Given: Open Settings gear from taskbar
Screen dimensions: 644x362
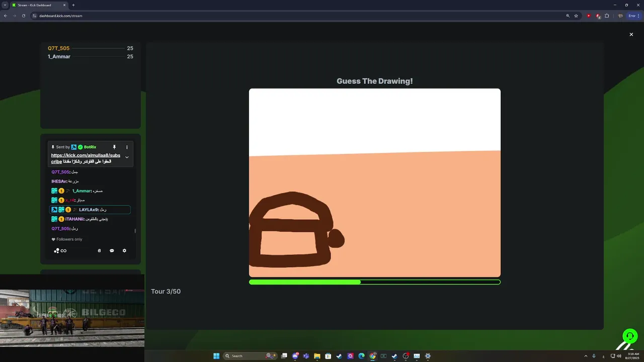Looking at the screenshot, I should 428,356.
